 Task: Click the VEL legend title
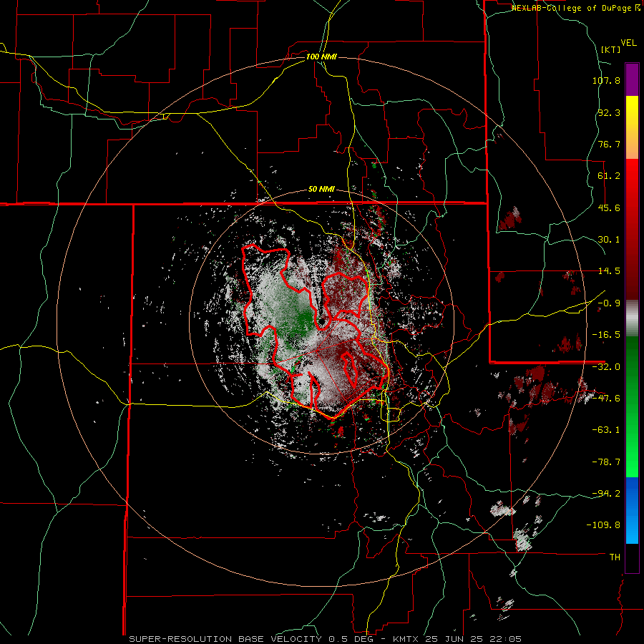[629, 43]
